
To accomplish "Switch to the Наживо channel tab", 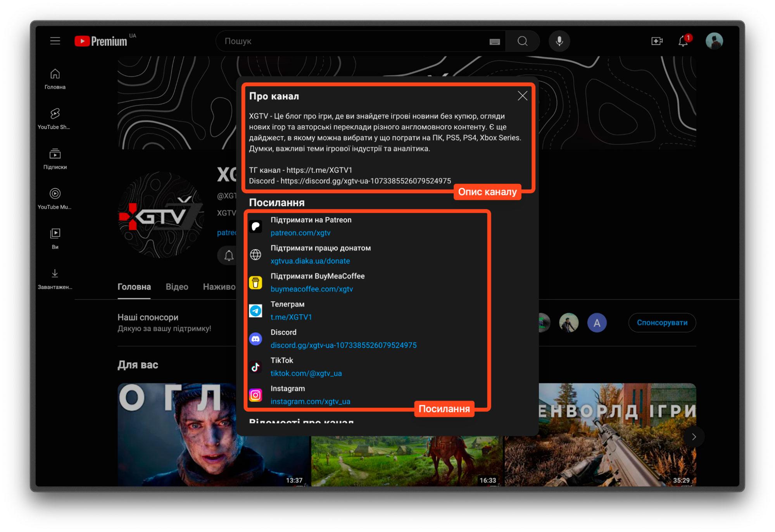I will 219,287.
